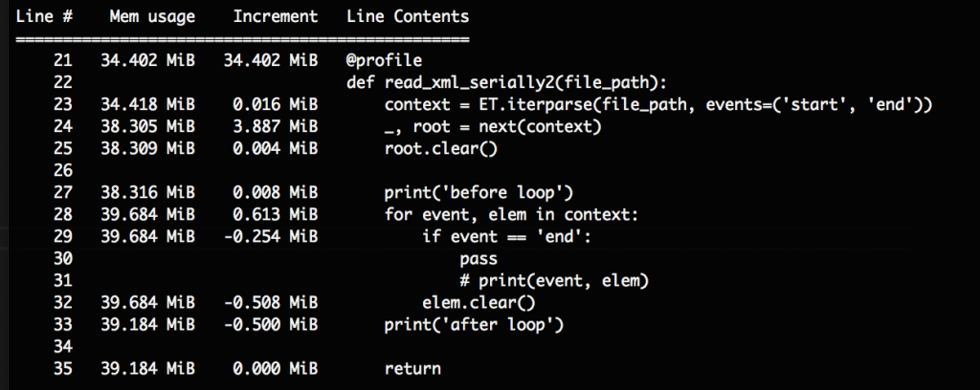The width and height of the screenshot is (980, 390).
Task: Click the ET.iterparse context assignment line
Action: click(658, 105)
